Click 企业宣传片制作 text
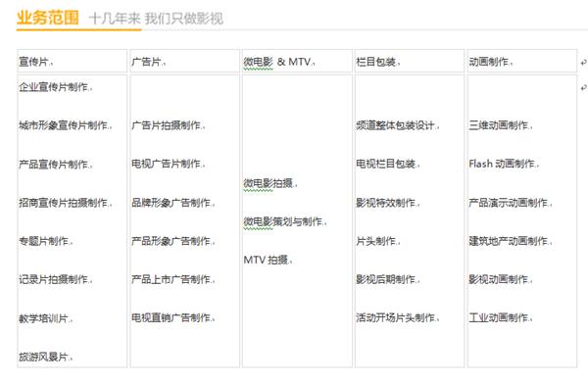 (x=54, y=87)
